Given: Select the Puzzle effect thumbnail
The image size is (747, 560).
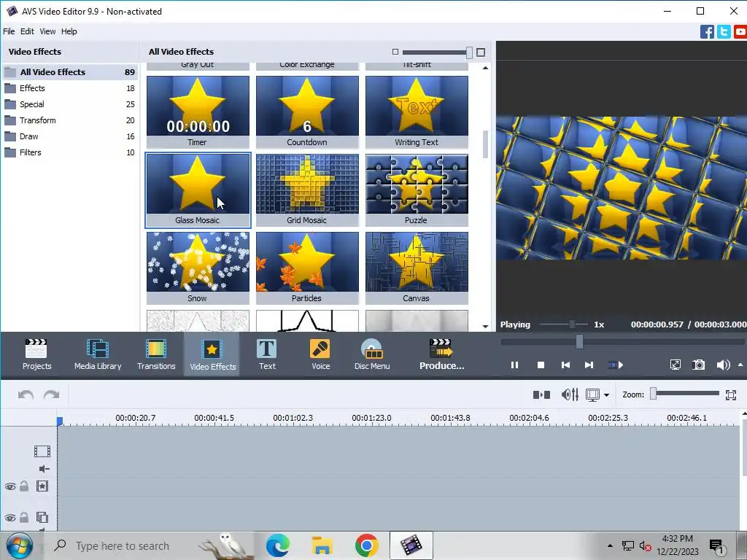Looking at the screenshot, I should (x=417, y=190).
